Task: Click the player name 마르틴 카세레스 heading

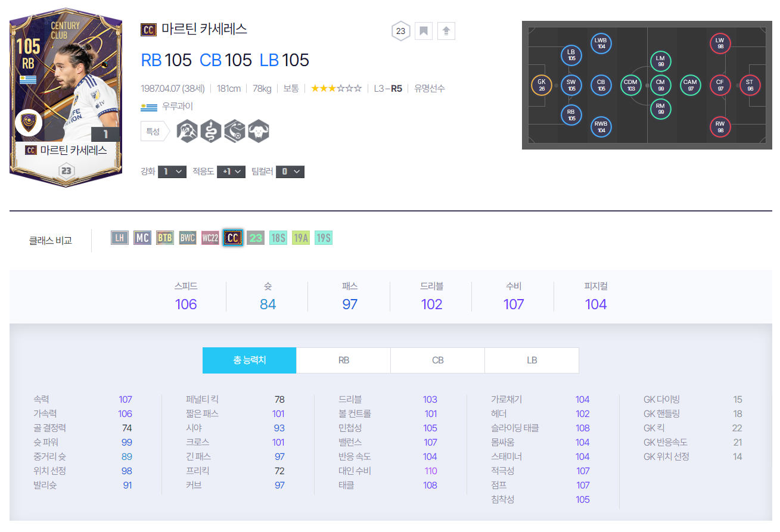Action: 204,29
